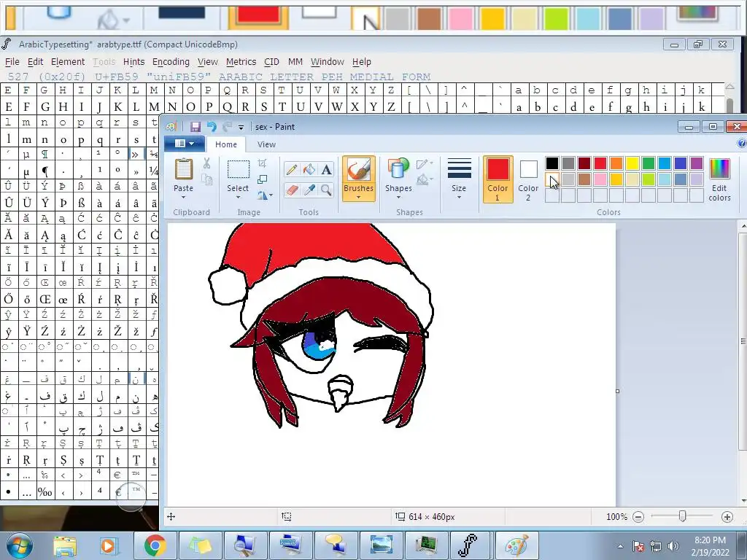Click the Copy icon in Clipboard group
The height and width of the screenshot is (560, 747).
pyautogui.click(x=206, y=179)
